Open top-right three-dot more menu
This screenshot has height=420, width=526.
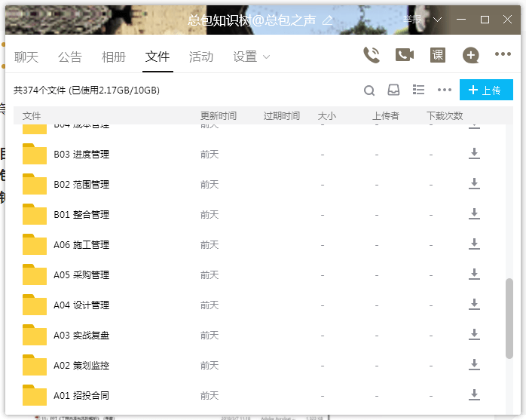click(x=503, y=54)
